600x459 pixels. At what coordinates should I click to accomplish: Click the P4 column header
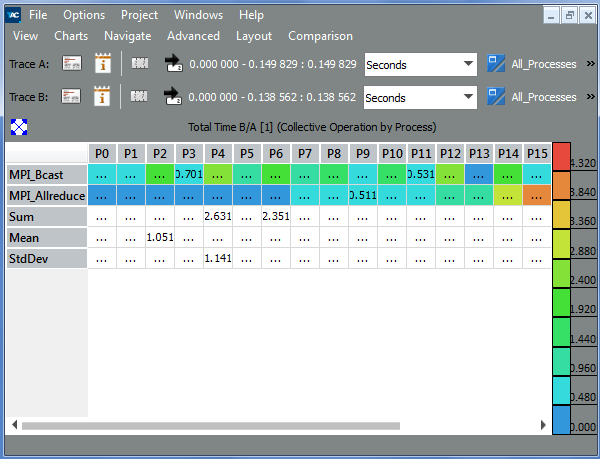click(x=216, y=153)
